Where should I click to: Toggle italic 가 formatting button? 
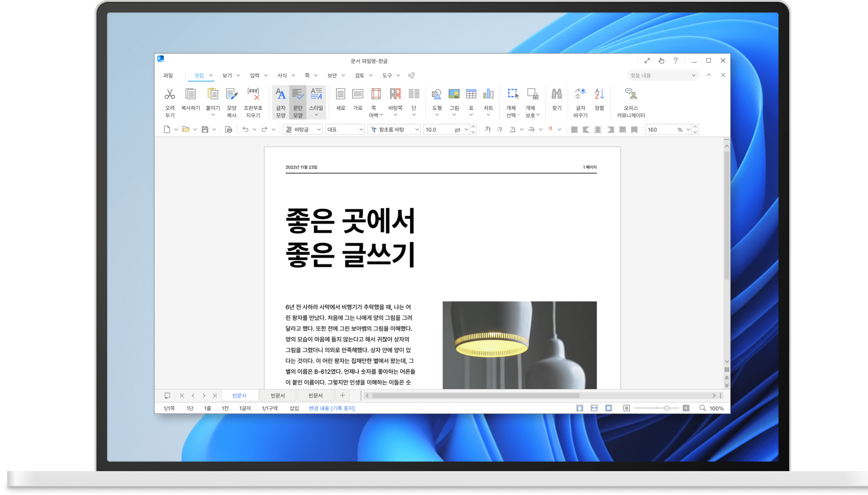tap(499, 129)
